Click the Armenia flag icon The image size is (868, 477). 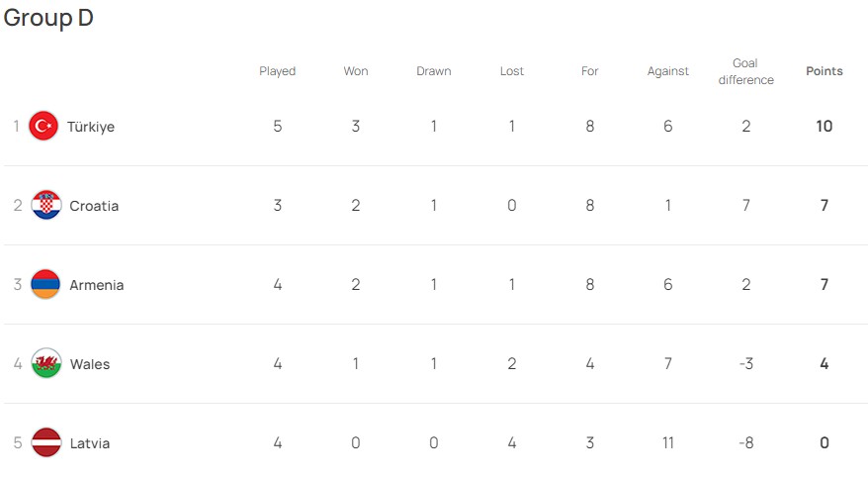46,284
